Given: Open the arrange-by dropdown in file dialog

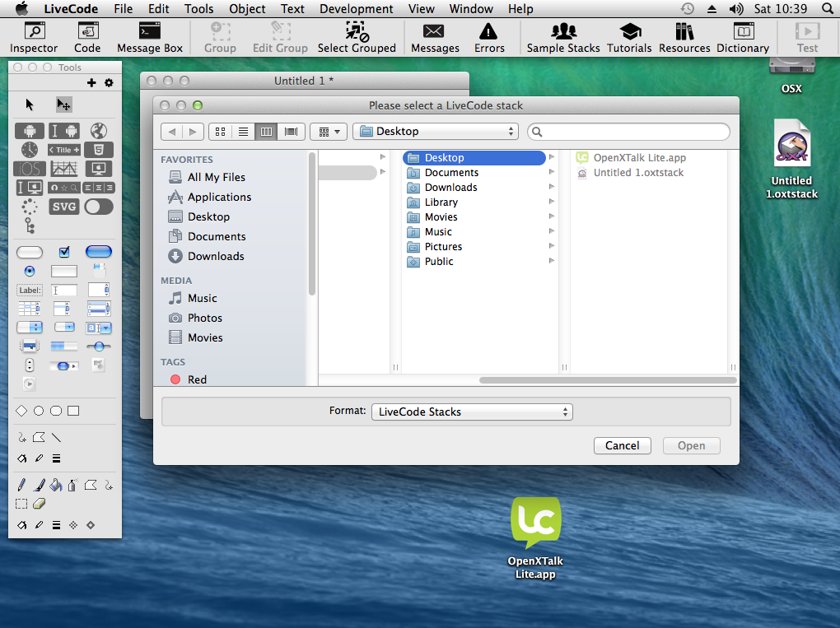Looking at the screenshot, I should pos(329,131).
